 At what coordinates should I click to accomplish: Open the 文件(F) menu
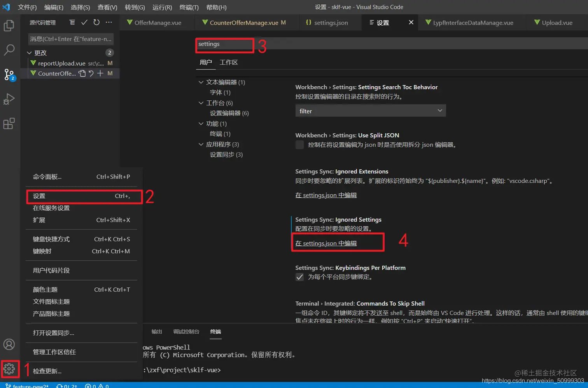27,7
